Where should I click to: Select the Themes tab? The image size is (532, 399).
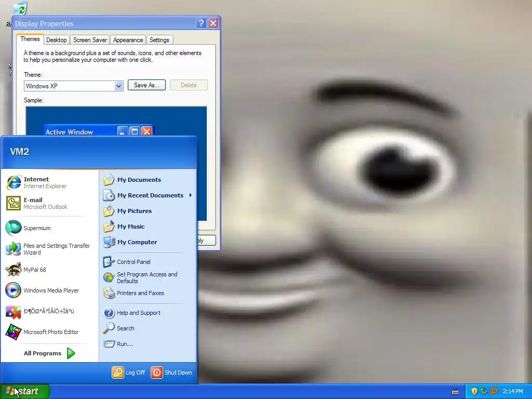30,39
